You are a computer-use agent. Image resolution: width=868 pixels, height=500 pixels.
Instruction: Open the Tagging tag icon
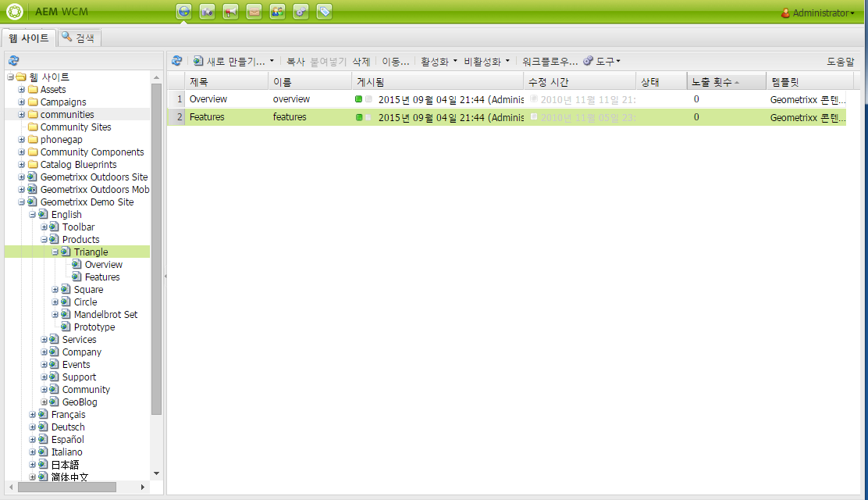(325, 12)
